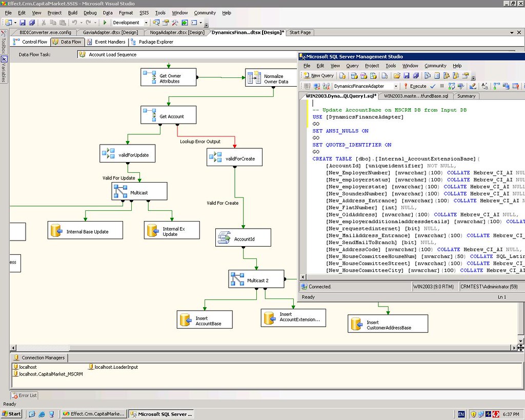Click the New Query button
Viewport: 525px width, 420px height.
tap(318, 75)
